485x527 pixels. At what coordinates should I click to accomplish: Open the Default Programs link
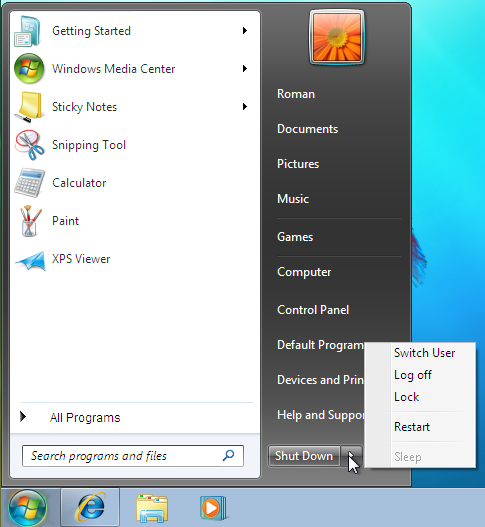pyautogui.click(x=321, y=345)
